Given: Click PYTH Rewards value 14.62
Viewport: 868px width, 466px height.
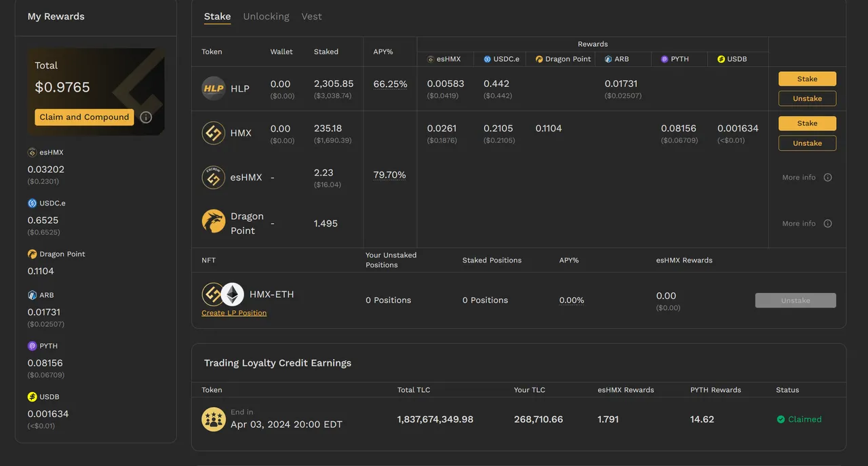Looking at the screenshot, I should click(702, 420).
